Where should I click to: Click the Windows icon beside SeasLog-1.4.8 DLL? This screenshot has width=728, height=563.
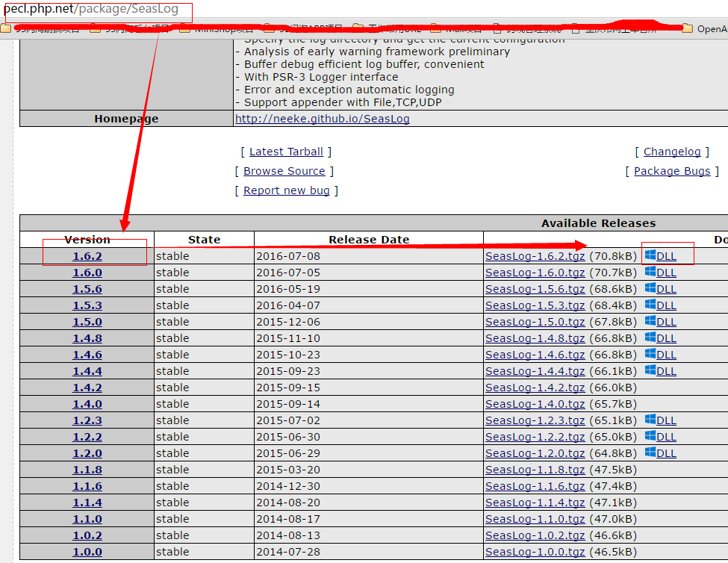point(650,338)
